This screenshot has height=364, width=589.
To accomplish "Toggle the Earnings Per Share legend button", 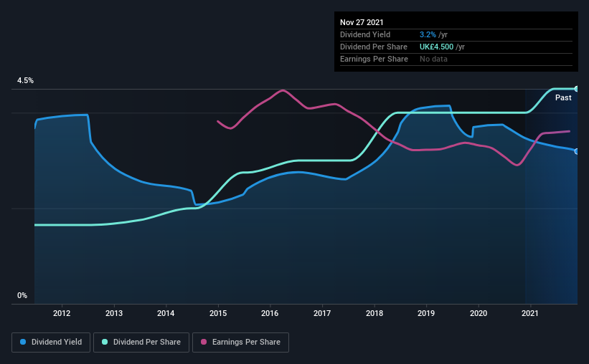I will pyautogui.click(x=240, y=343).
